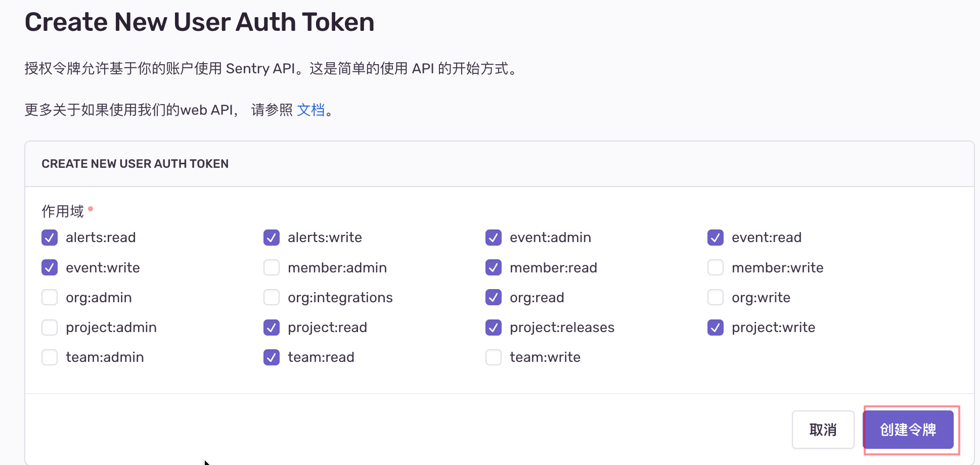Viewport: 980px width, 465px height.
Task: Uncheck the member:read checkbox
Action: (494, 267)
